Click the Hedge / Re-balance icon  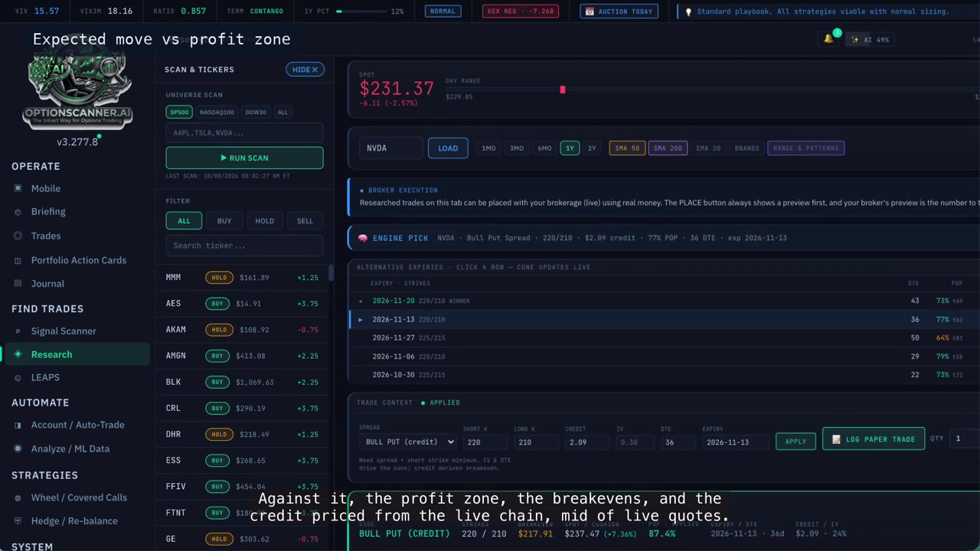(x=18, y=521)
